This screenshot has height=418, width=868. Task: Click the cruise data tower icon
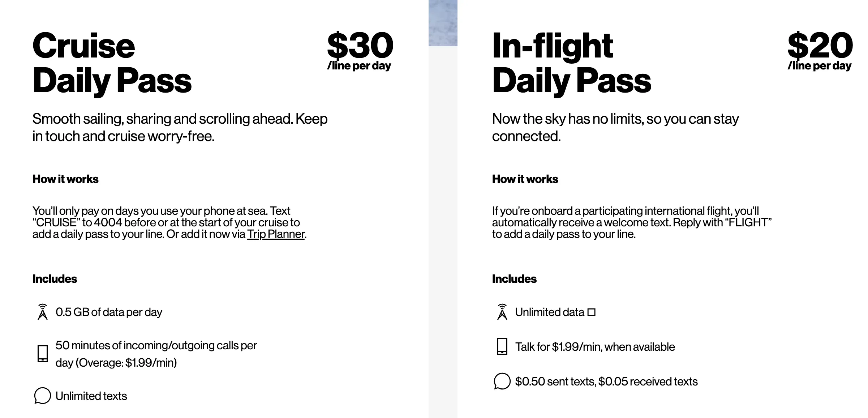pos(43,312)
